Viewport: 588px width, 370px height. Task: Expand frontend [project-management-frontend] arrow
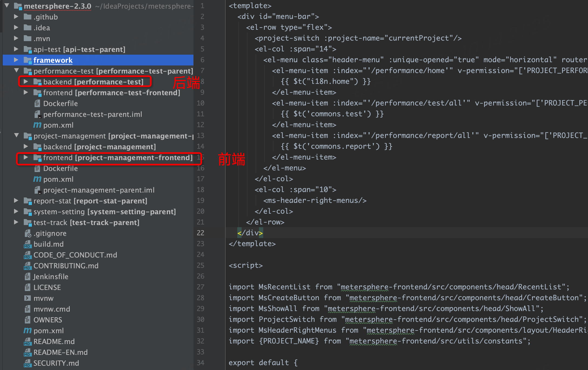pyautogui.click(x=26, y=157)
